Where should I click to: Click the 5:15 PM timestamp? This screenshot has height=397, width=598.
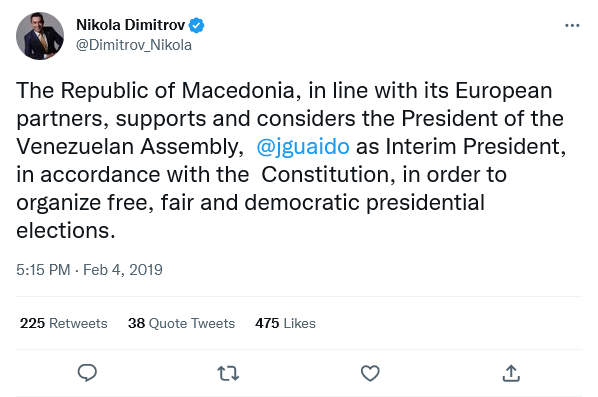(43, 270)
